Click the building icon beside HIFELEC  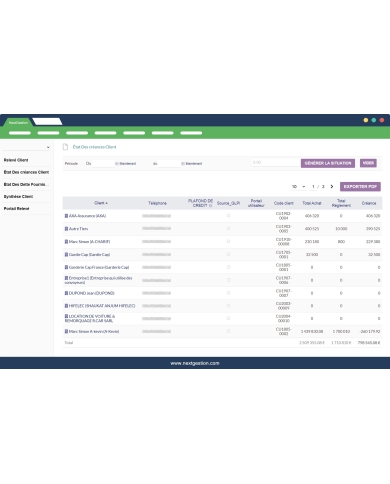point(66,306)
